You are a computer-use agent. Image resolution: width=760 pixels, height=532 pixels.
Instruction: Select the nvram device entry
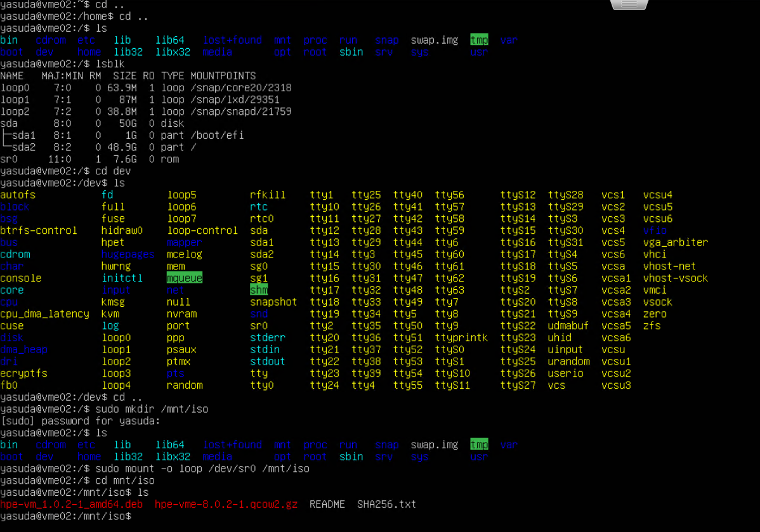[182, 314]
